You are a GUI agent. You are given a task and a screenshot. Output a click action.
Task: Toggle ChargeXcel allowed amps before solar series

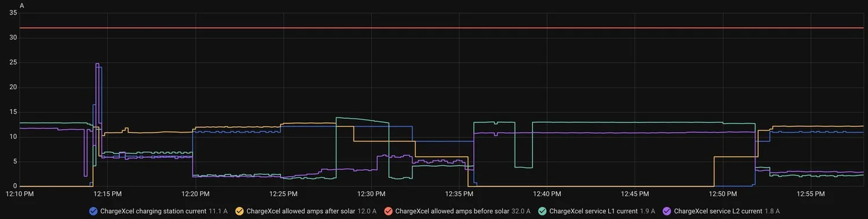tap(457, 211)
